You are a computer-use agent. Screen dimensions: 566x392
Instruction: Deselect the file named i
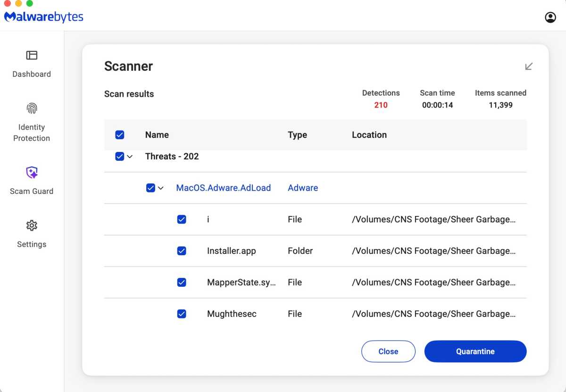point(182,219)
